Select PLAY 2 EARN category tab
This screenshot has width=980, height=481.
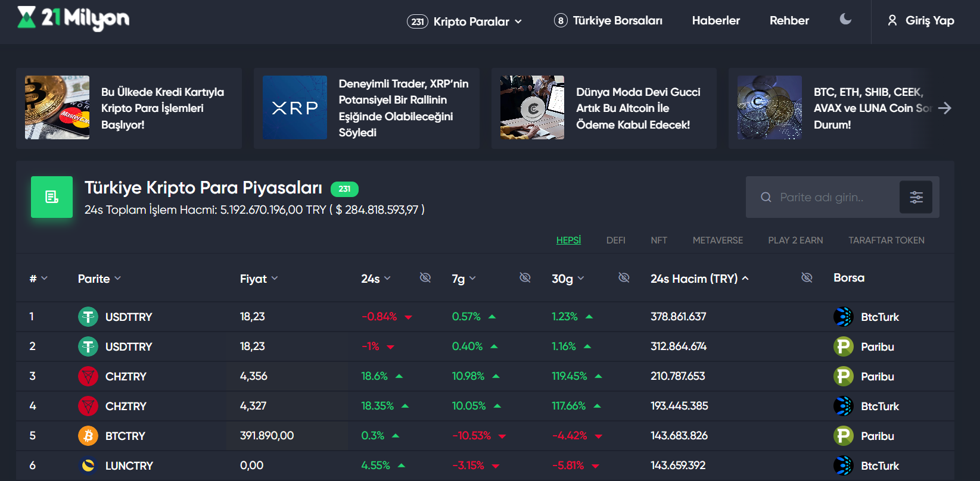(x=795, y=240)
